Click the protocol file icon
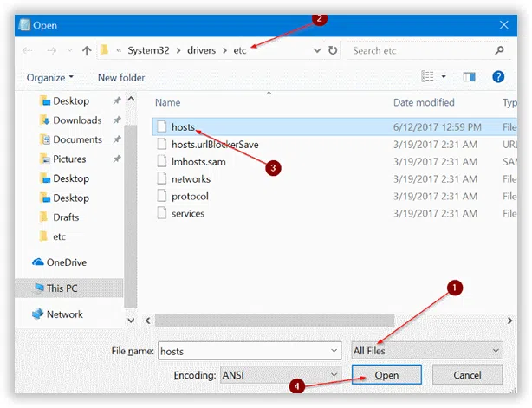Screen dimensions: 532x408 (x=162, y=196)
